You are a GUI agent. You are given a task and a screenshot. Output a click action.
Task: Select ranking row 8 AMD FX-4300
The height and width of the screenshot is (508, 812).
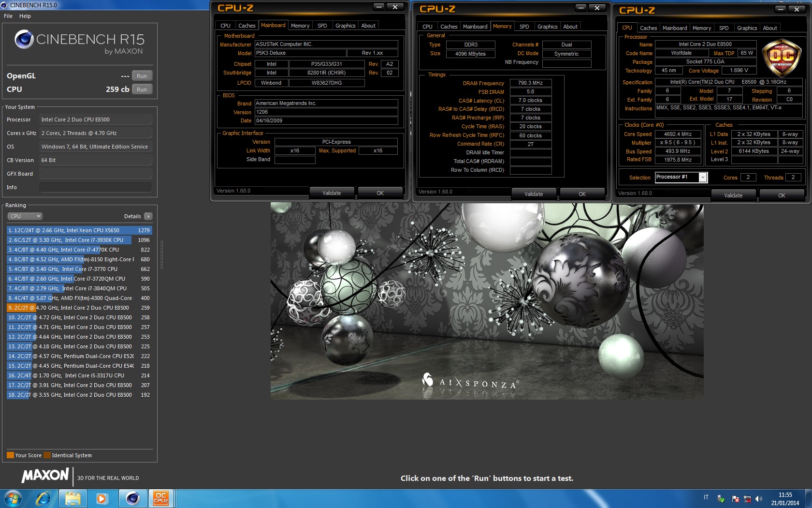[x=79, y=298]
